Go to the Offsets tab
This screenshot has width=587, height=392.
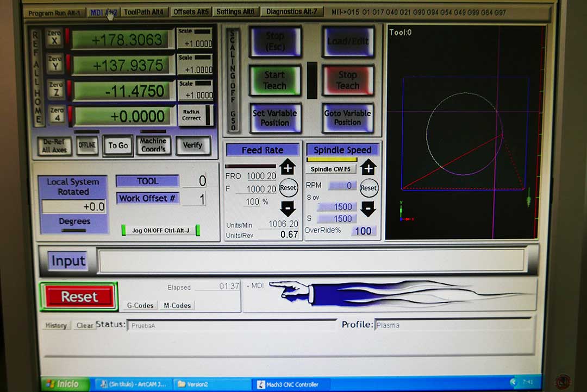click(191, 12)
